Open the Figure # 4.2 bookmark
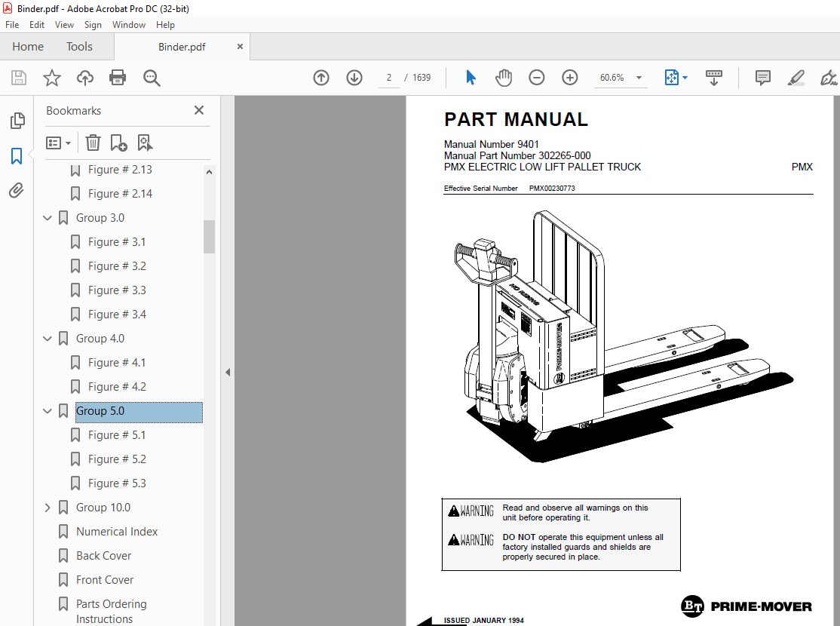 (117, 386)
